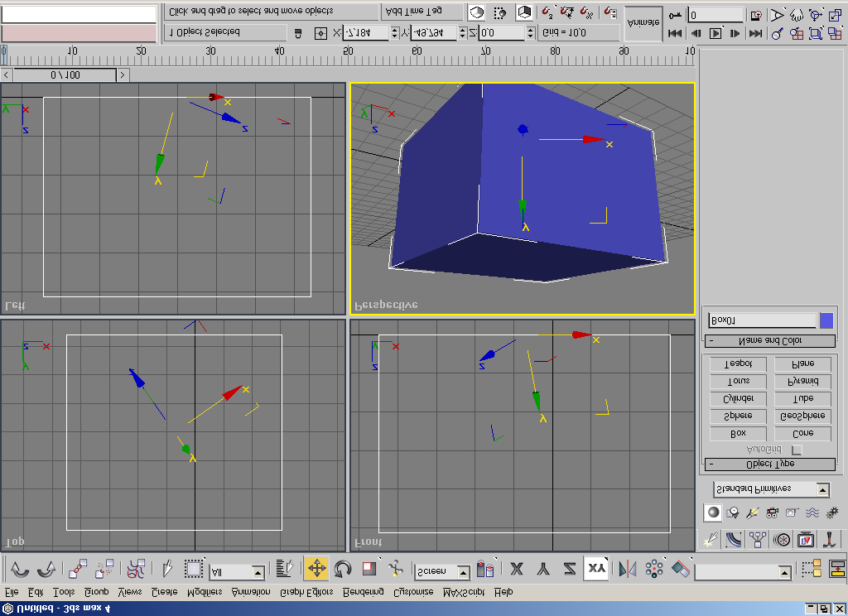Switch to the Modify command panel tab
848x616 pixels.
coord(734,539)
